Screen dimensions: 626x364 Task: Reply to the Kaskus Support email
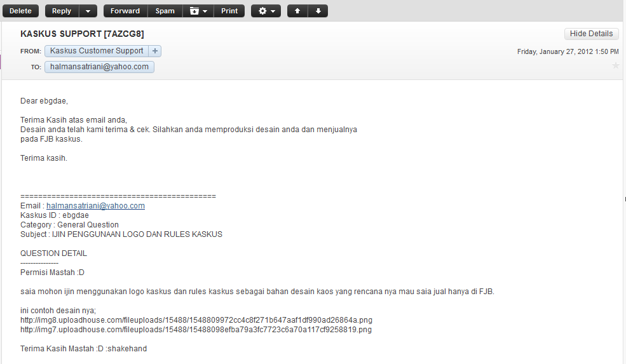(x=62, y=11)
